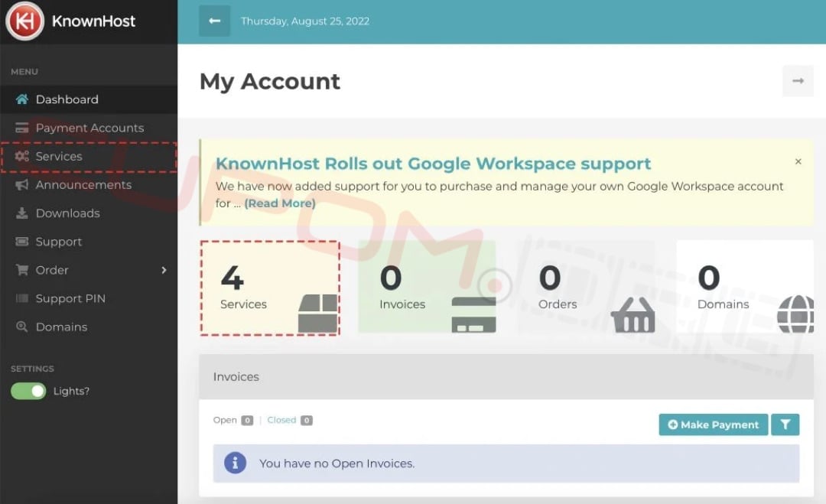Open Domains in the sidebar menu
This screenshot has width=826, height=504.
tap(89, 327)
